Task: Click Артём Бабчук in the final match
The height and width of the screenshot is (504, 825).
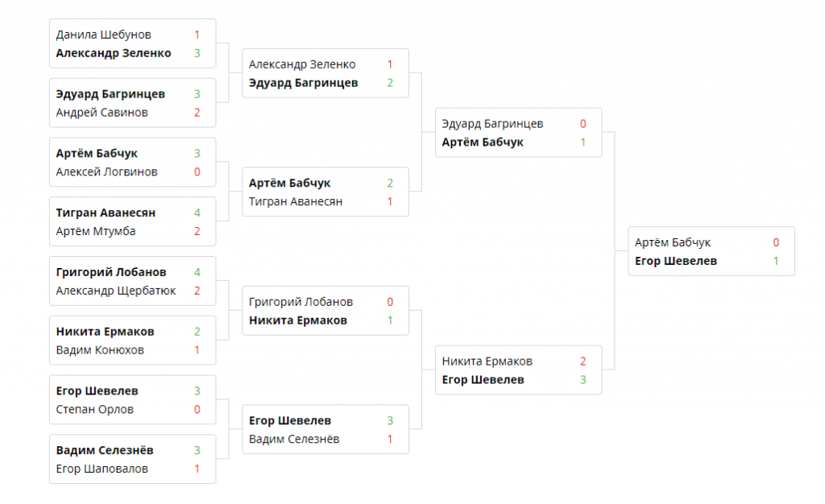Action: [x=673, y=242]
